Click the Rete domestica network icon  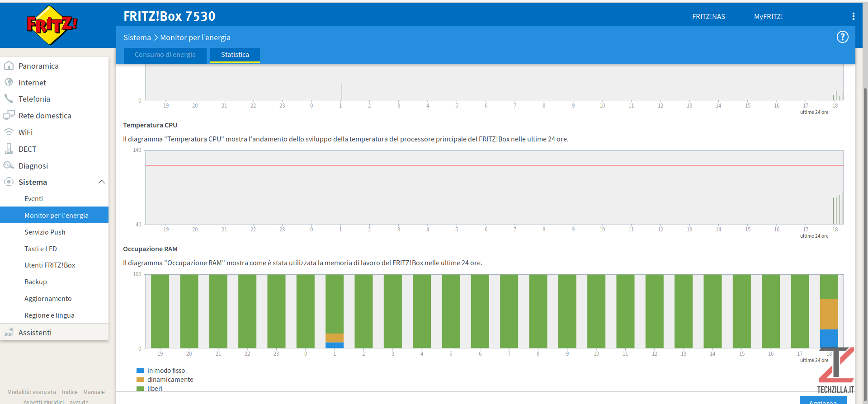point(9,115)
